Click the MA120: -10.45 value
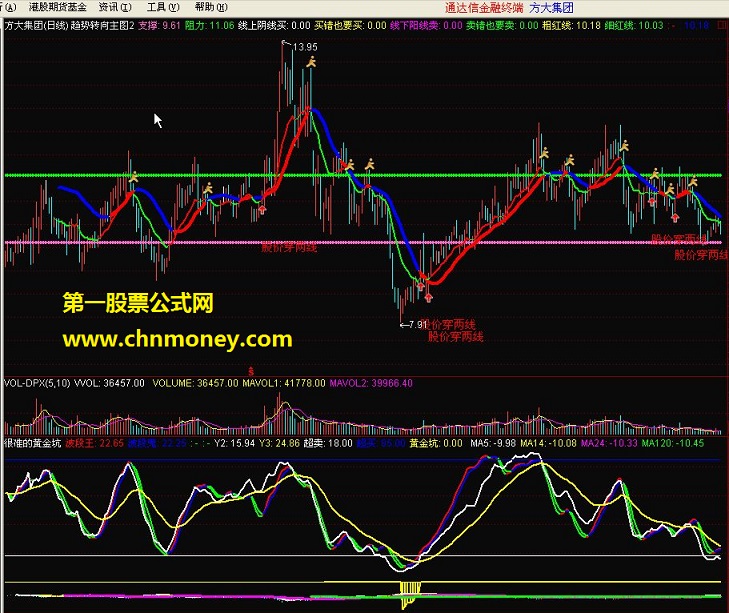This screenshot has height=613, width=729. coord(673,443)
